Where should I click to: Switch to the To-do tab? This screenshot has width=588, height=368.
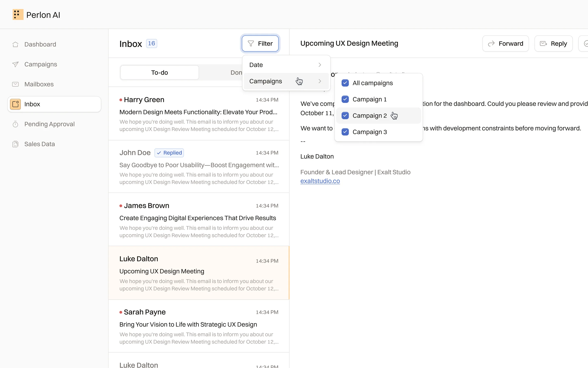point(160,73)
